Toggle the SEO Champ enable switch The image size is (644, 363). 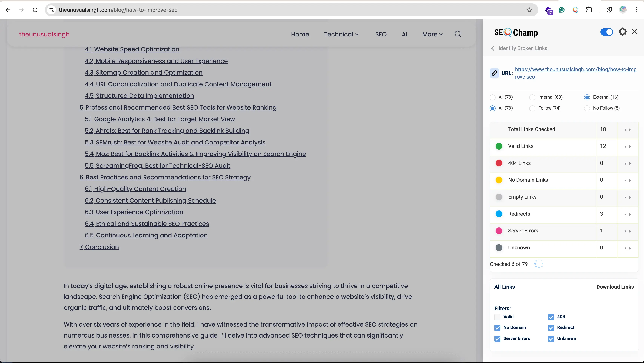click(607, 32)
